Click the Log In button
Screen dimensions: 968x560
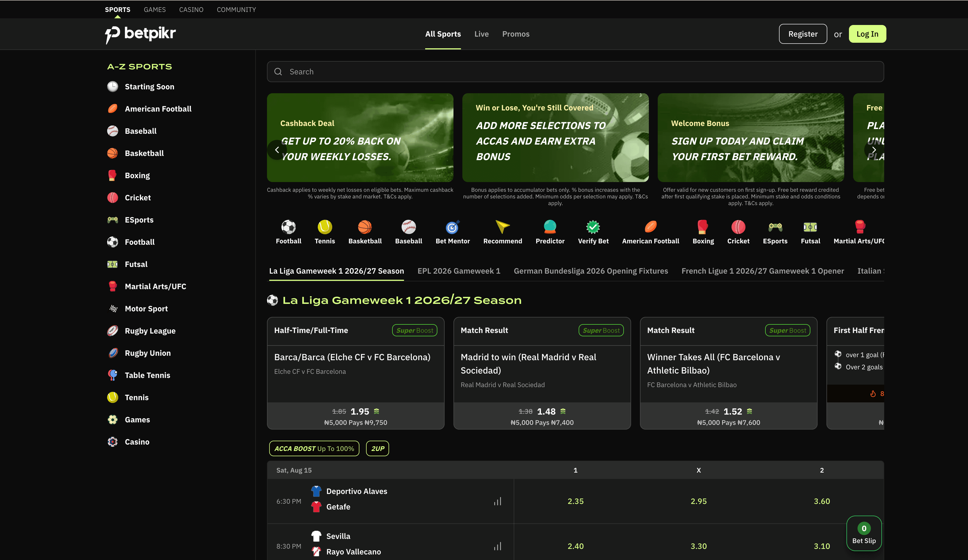click(867, 34)
